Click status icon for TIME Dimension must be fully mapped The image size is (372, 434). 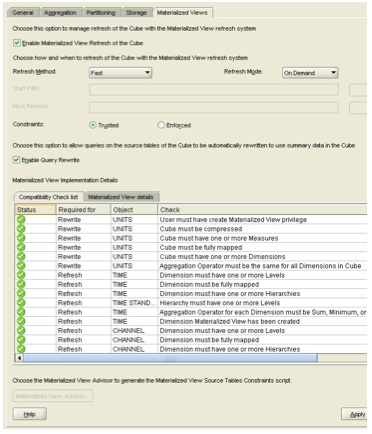pyautogui.click(x=21, y=284)
